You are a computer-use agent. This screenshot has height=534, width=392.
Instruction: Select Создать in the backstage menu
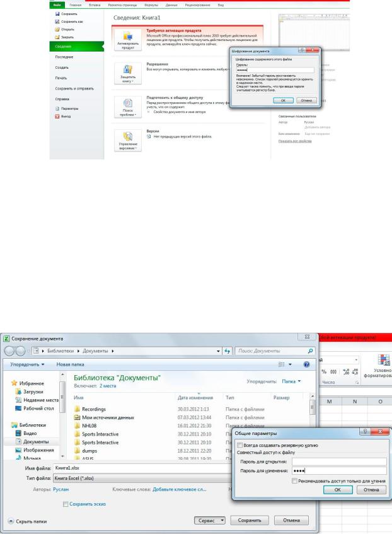pyautogui.click(x=62, y=67)
